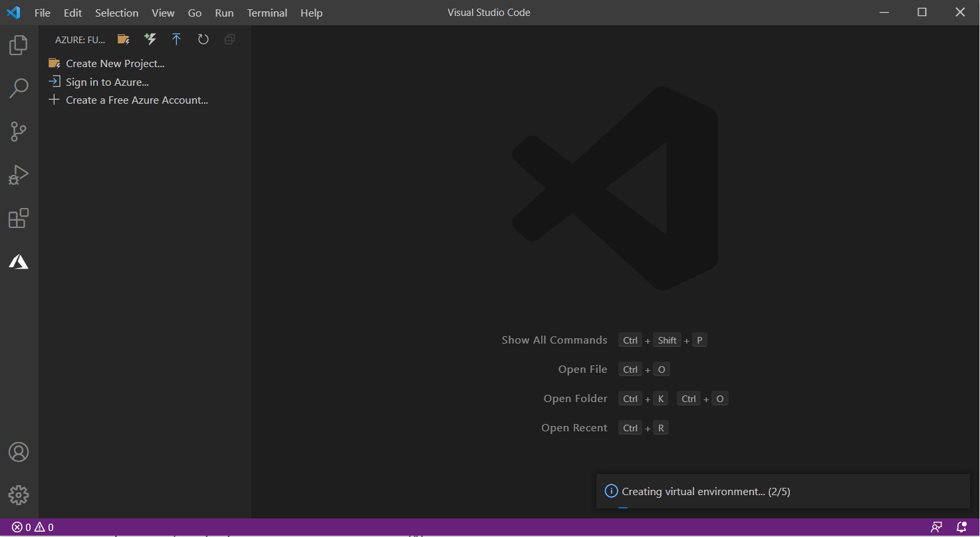Open the Help menu
980x537 pixels.
pyautogui.click(x=311, y=13)
